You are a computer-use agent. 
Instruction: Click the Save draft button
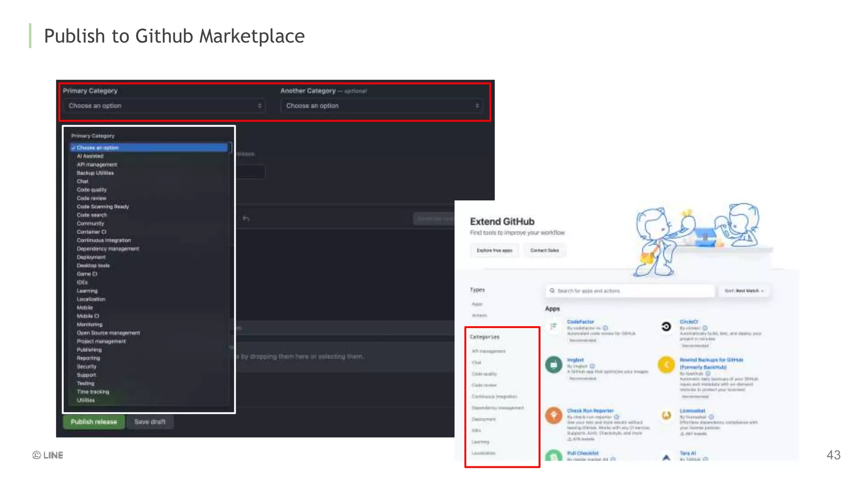coord(150,422)
